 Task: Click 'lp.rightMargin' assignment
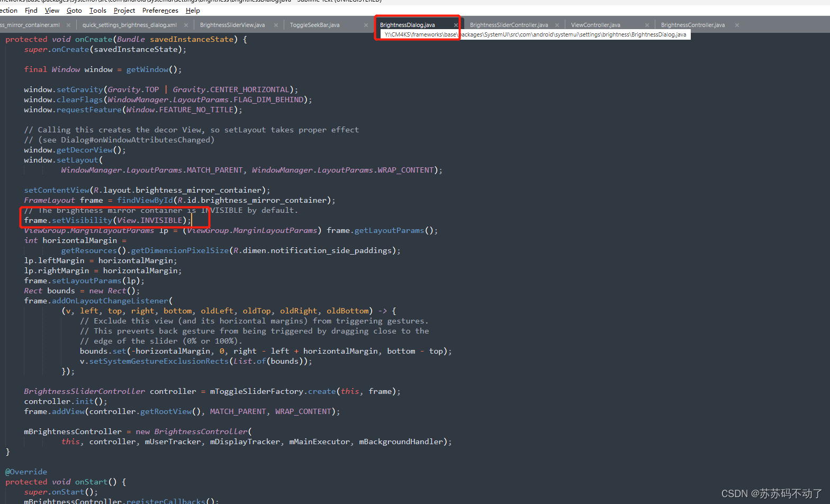pos(57,271)
